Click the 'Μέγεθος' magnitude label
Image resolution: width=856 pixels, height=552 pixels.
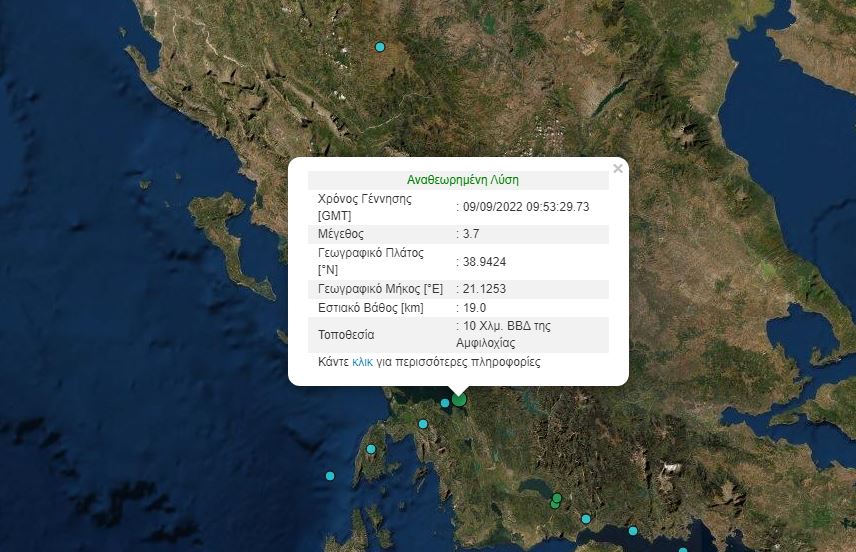pos(342,234)
